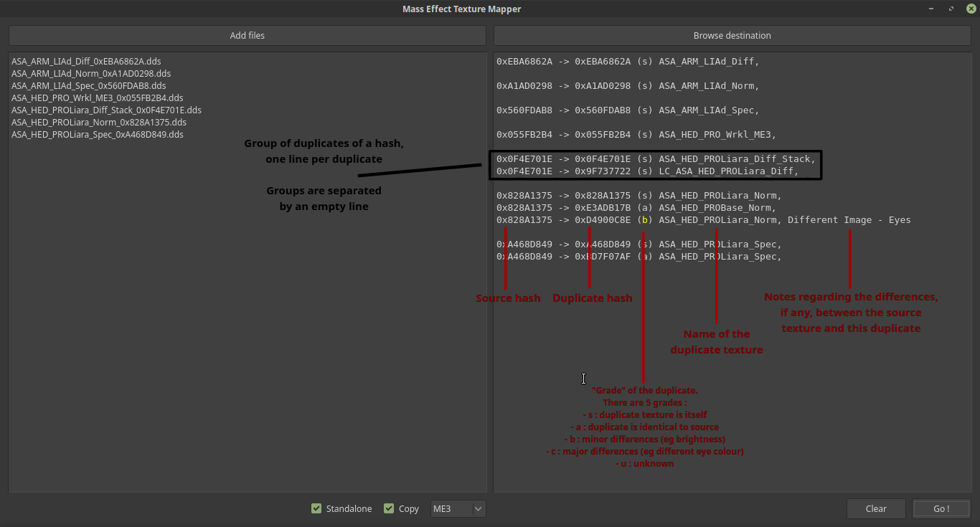The width and height of the screenshot is (980, 527).
Task: Open the Browse destination dialog
Action: (x=732, y=35)
